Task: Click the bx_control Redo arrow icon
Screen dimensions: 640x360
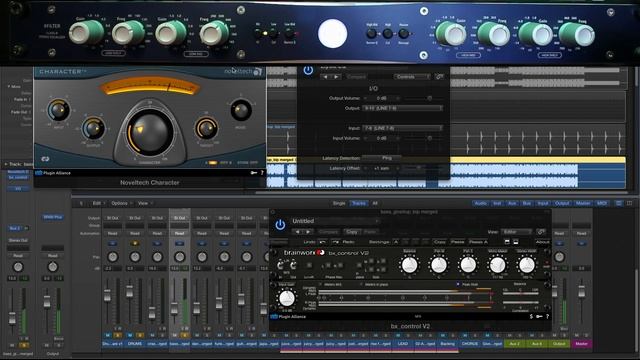Action: pos(336,242)
